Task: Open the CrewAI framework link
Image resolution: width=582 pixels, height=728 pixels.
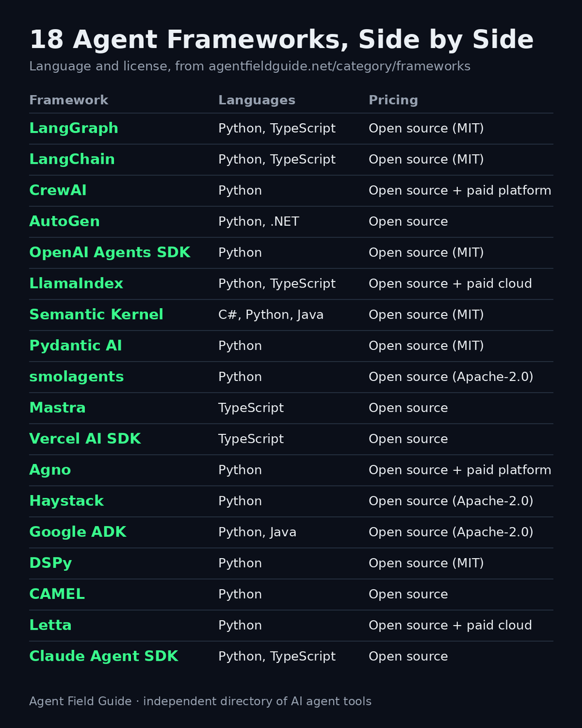Action: [58, 190]
